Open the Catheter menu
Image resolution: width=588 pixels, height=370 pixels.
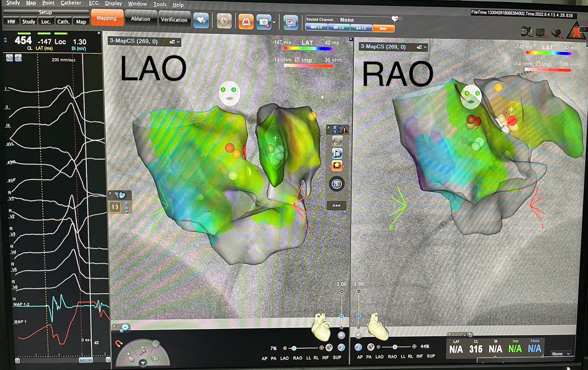pos(72,3)
